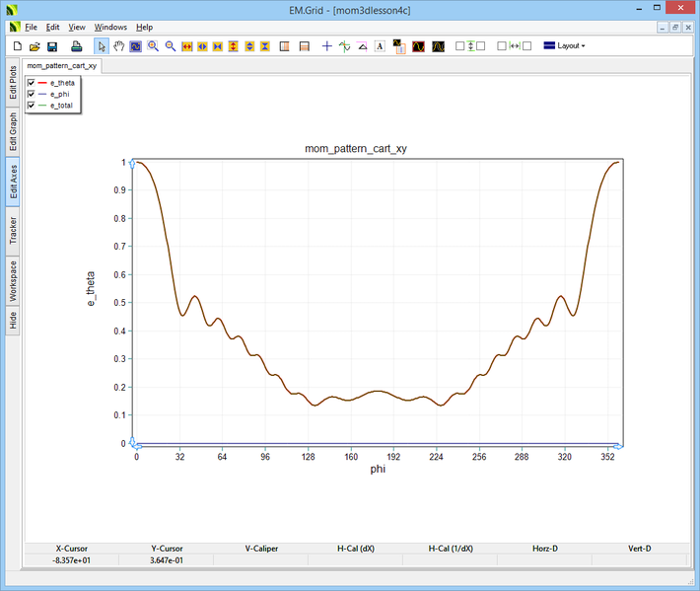The height and width of the screenshot is (591, 700).
Task: Open a file with the folder icon
Action: point(35,46)
